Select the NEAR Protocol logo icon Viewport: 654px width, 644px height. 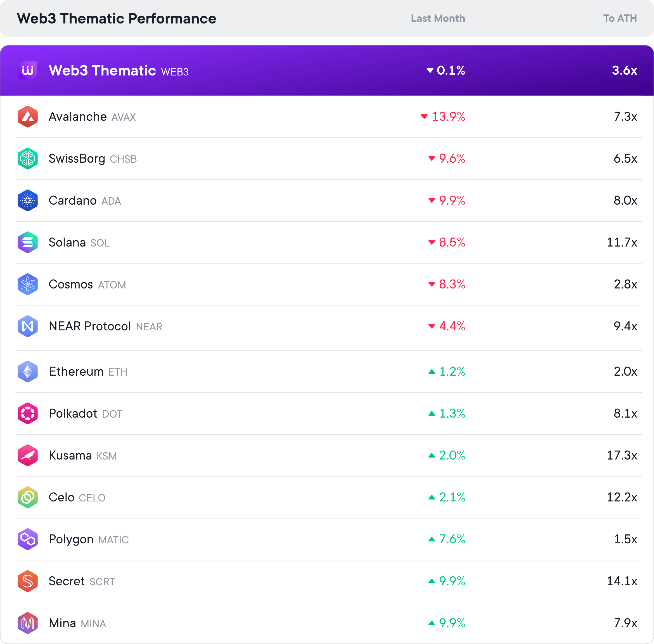(x=27, y=326)
